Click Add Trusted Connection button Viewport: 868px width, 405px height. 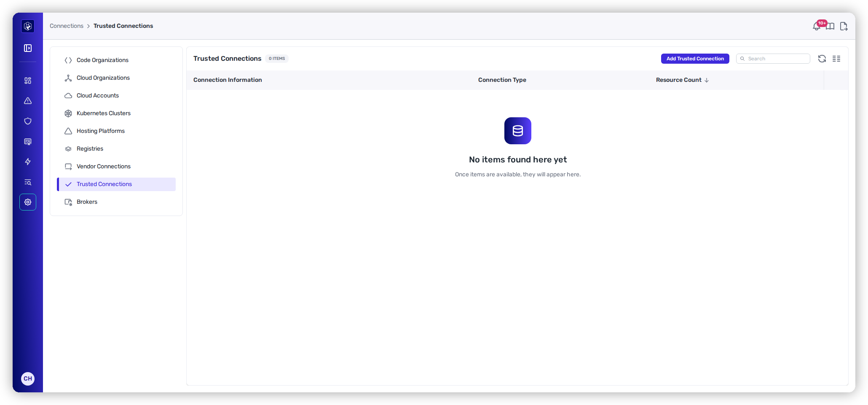695,59
